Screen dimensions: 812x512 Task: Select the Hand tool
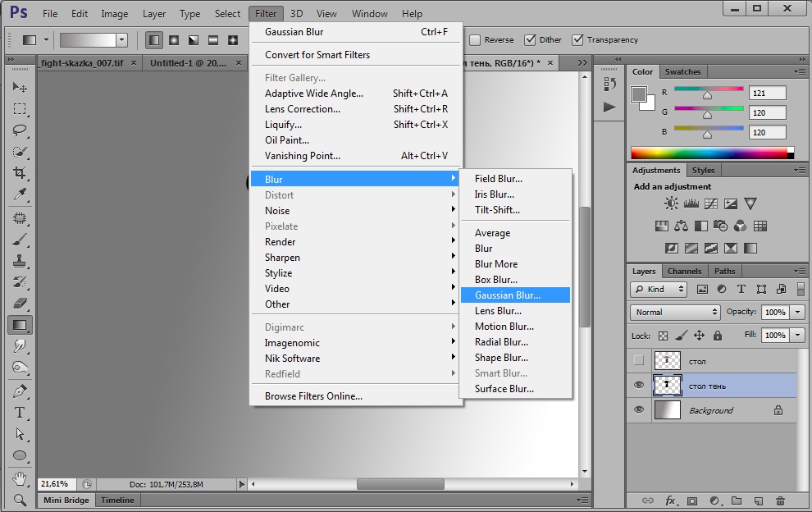click(x=20, y=478)
